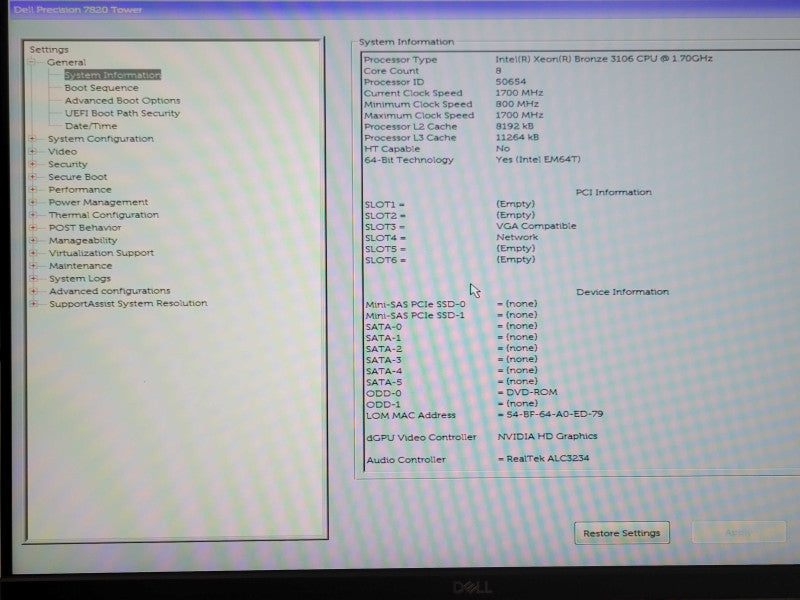Click the Restore Settings button
Screen dimensions: 800x600
[x=621, y=533]
